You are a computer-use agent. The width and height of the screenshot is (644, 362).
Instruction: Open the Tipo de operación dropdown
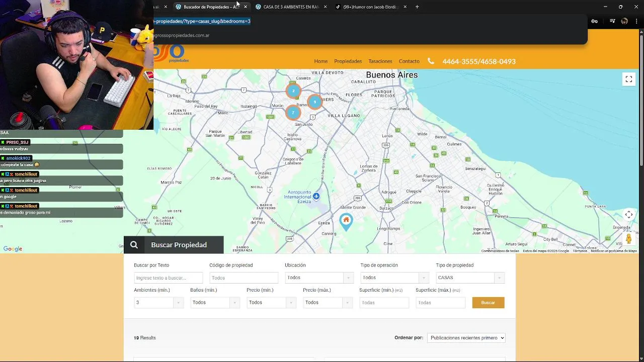coord(394,278)
